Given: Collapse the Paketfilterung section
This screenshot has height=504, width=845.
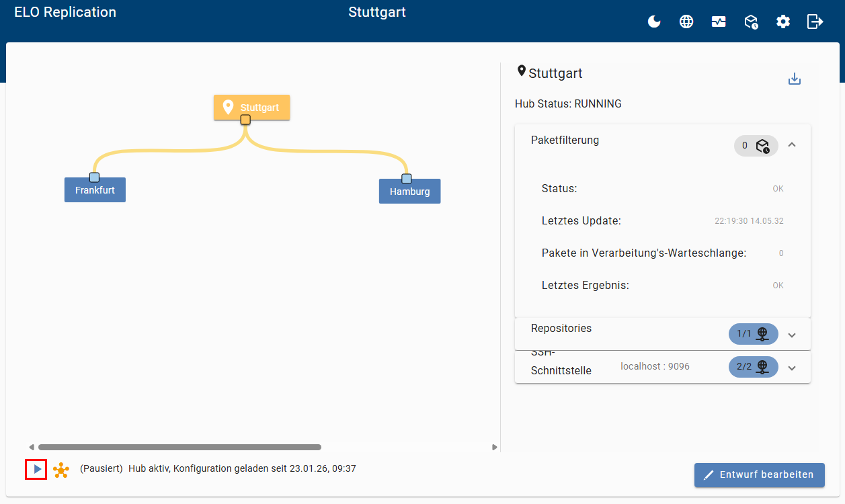Looking at the screenshot, I should pos(792,144).
